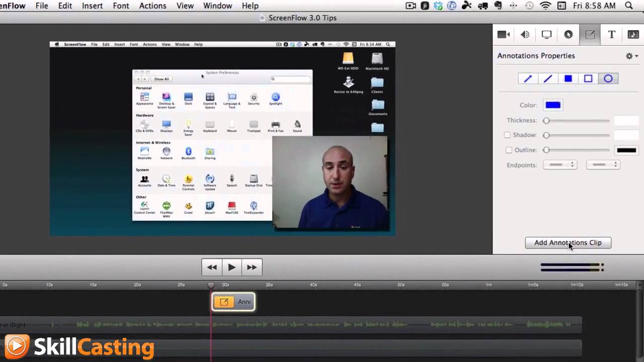The image size is (644, 362).
Task: Open the second Endpoints dropdown
Action: (x=603, y=164)
